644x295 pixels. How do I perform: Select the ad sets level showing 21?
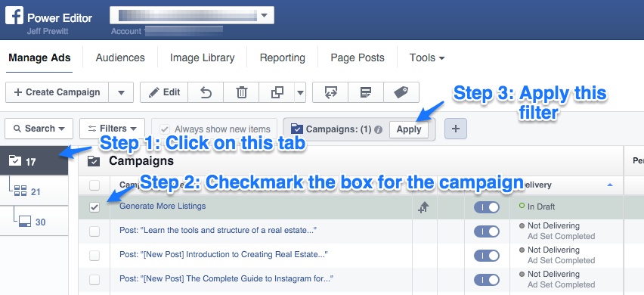(34, 191)
